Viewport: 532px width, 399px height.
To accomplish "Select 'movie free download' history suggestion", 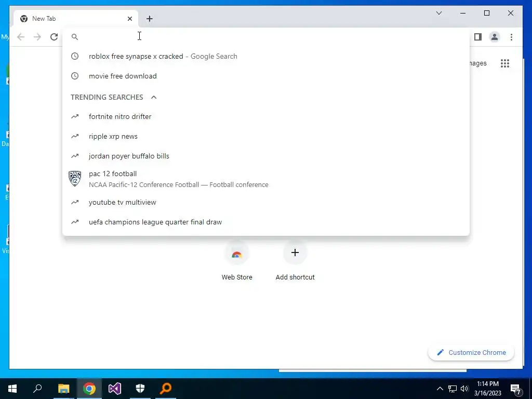I will pos(266,76).
